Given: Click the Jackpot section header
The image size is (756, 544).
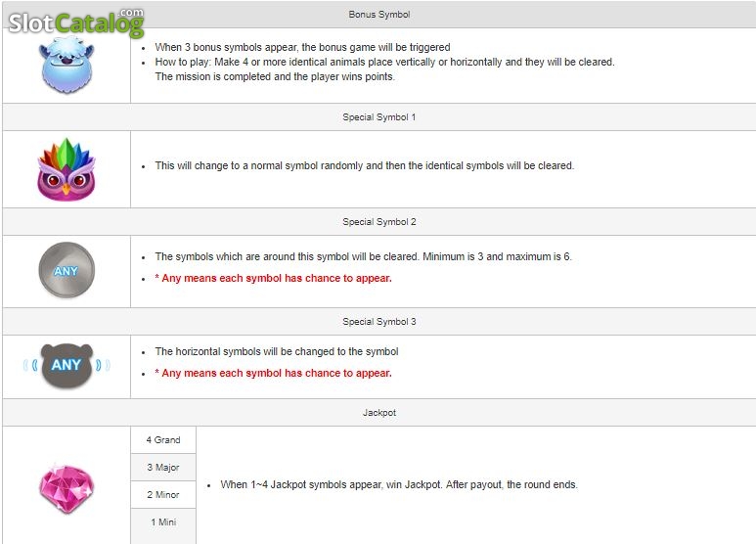Looking at the screenshot, I should point(378,413).
